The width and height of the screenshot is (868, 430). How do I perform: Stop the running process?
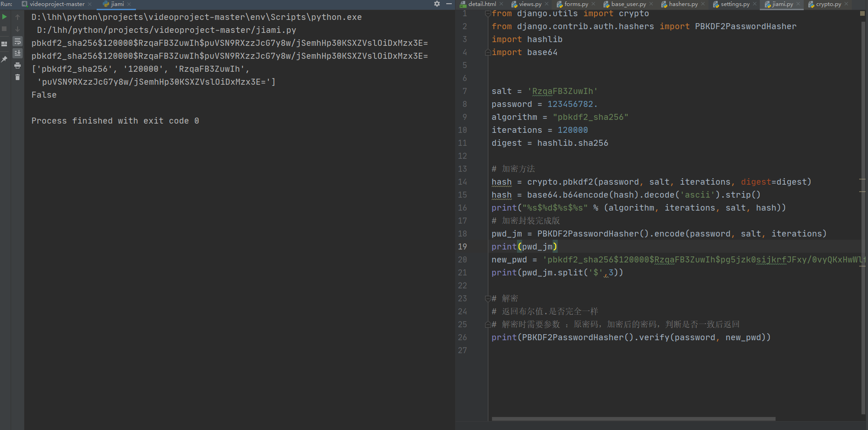tap(4, 29)
